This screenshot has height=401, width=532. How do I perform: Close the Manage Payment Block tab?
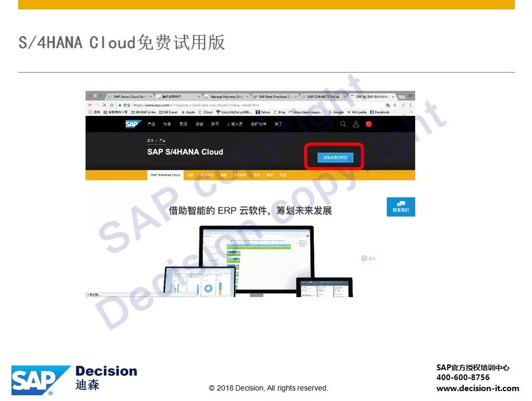[247, 97]
